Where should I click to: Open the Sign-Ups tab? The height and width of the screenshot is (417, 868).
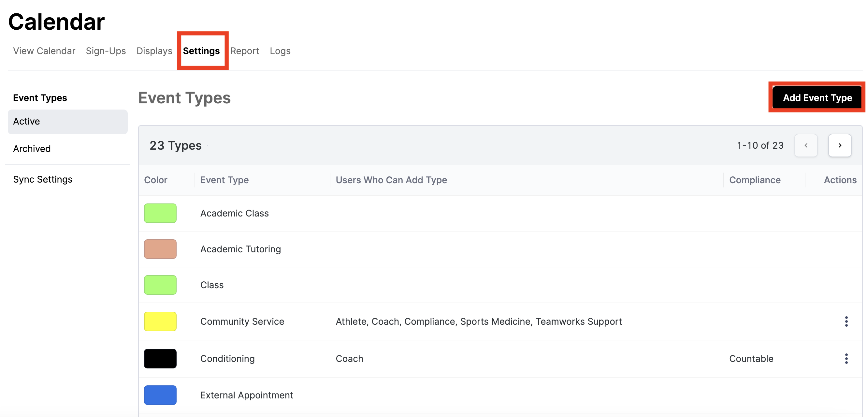(106, 51)
